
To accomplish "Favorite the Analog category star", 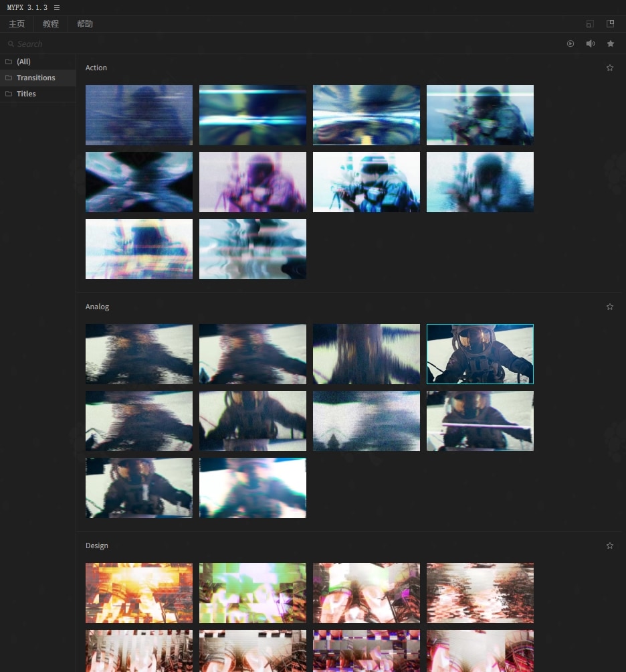I will point(610,307).
